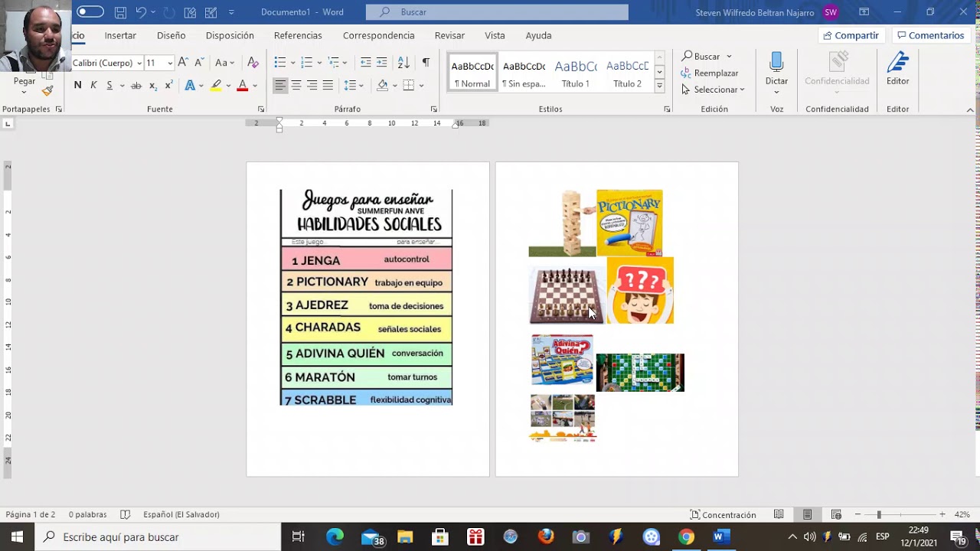Apply multilevel list formatting
Viewport: 980px width, 551px height.
pos(334,62)
